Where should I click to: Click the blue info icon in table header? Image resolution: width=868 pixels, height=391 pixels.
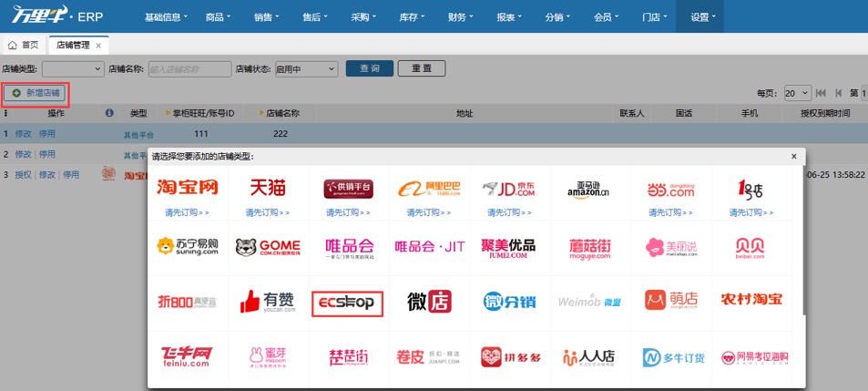click(x=109, y=113)
